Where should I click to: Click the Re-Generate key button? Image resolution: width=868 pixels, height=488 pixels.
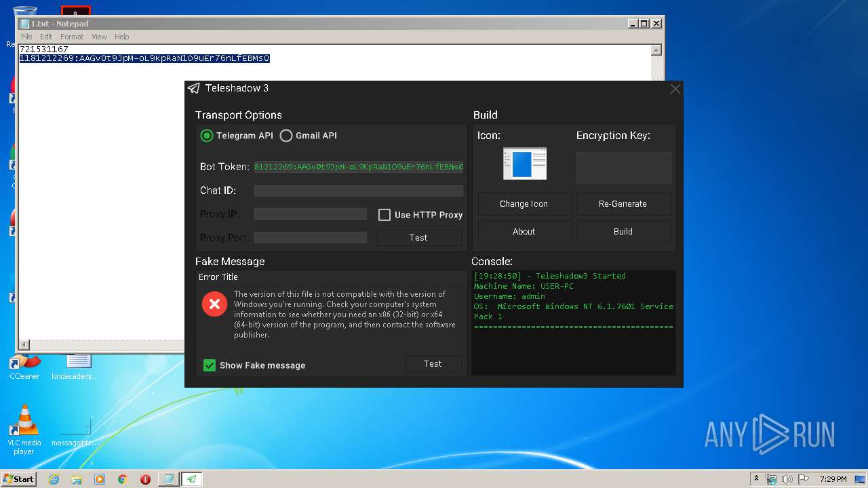click(623, 204)
